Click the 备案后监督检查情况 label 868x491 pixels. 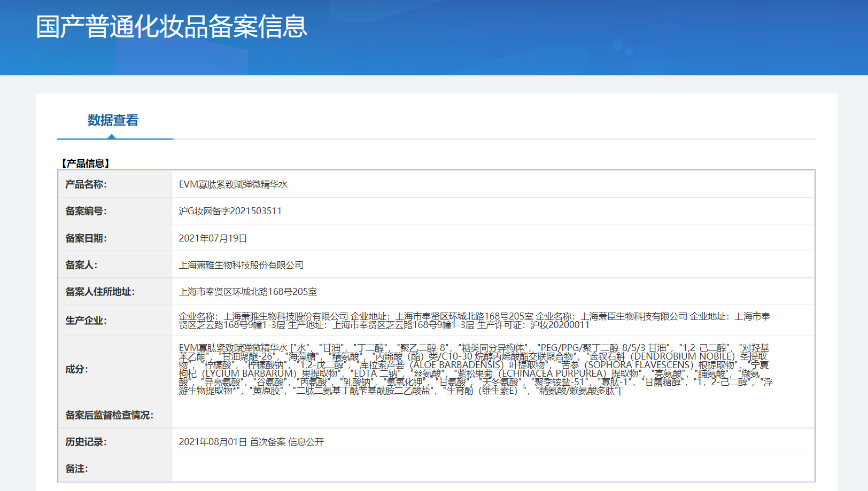[109, 415]
